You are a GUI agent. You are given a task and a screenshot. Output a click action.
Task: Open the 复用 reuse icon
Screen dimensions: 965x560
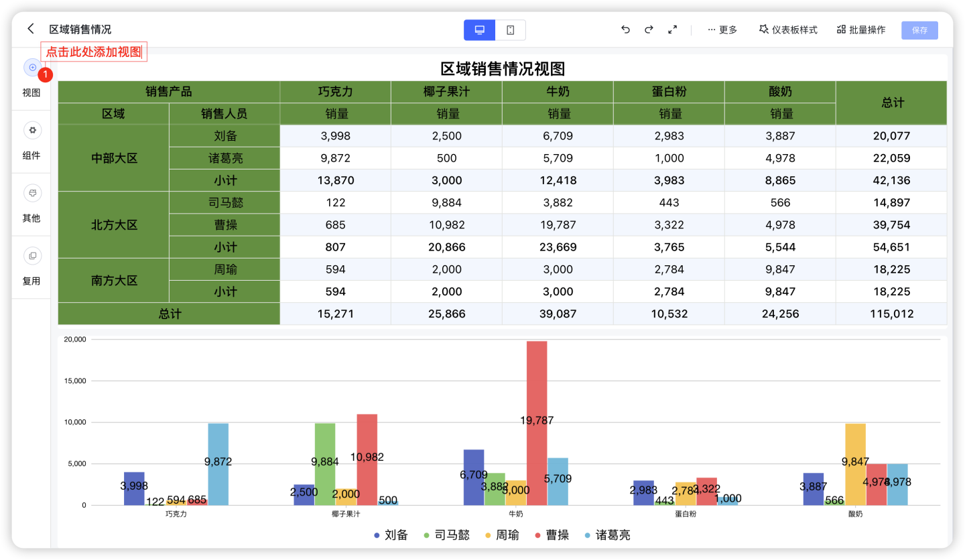(32, 255)
